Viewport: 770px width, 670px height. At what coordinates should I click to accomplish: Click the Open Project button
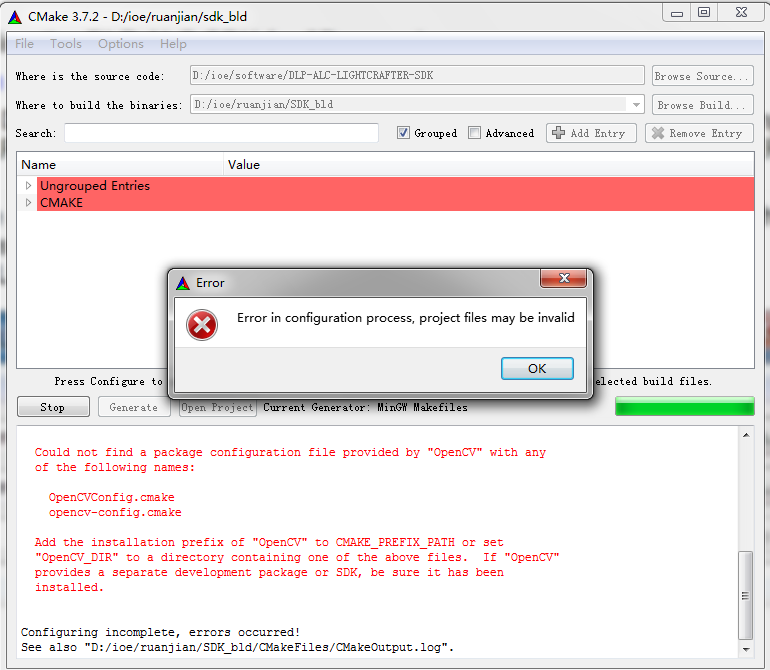coord(218,407)
